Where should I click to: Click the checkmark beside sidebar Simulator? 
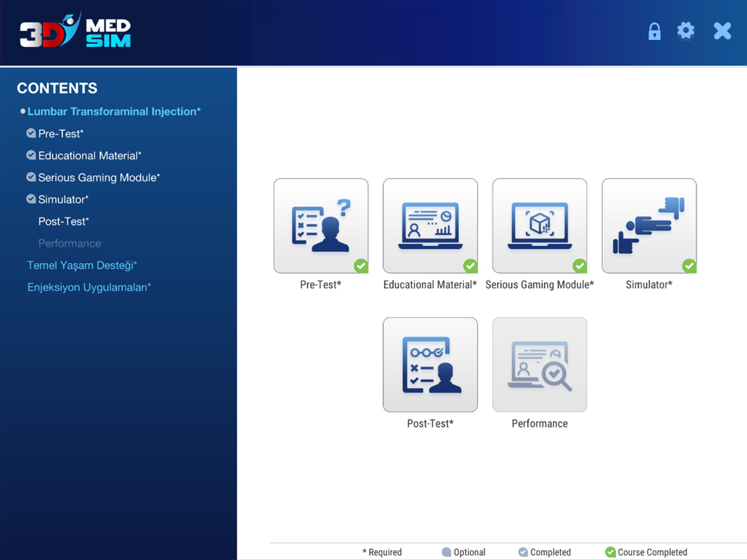[x=31, y=199]
